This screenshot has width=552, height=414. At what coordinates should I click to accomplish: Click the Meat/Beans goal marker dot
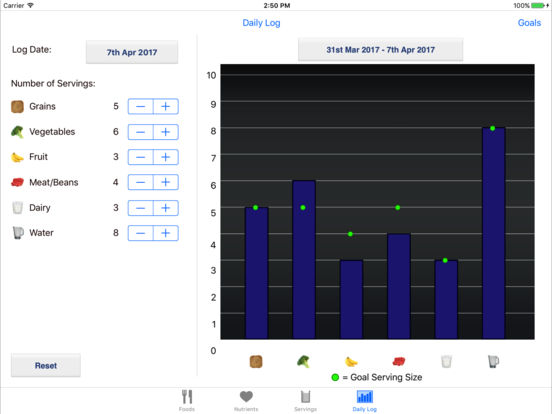398,208
